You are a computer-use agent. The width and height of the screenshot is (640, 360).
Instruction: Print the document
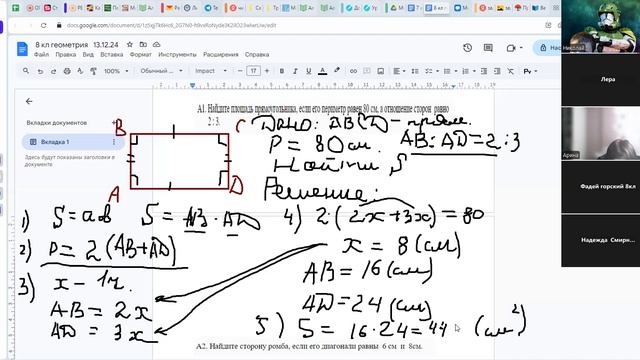point(67,71)
